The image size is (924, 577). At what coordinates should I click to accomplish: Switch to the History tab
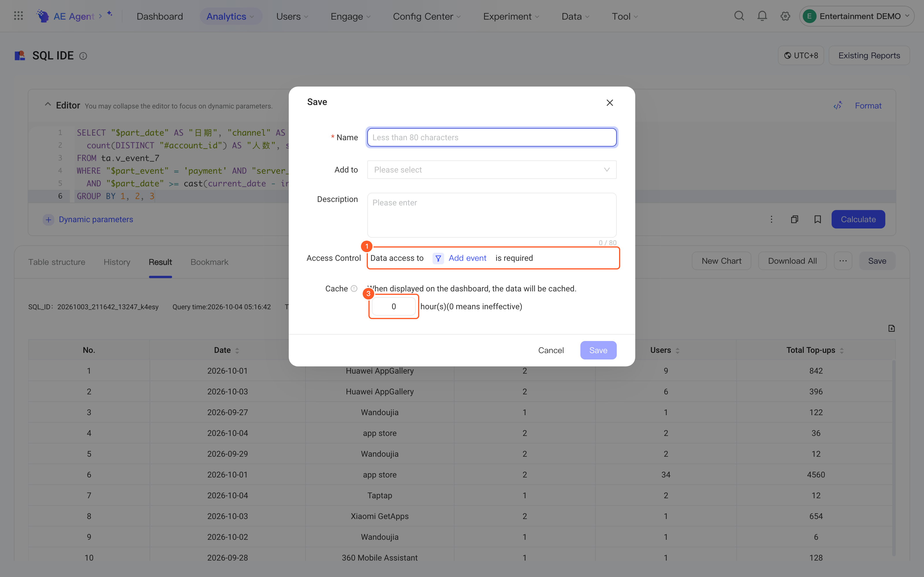pyautogui.click(x=117, y=262)
